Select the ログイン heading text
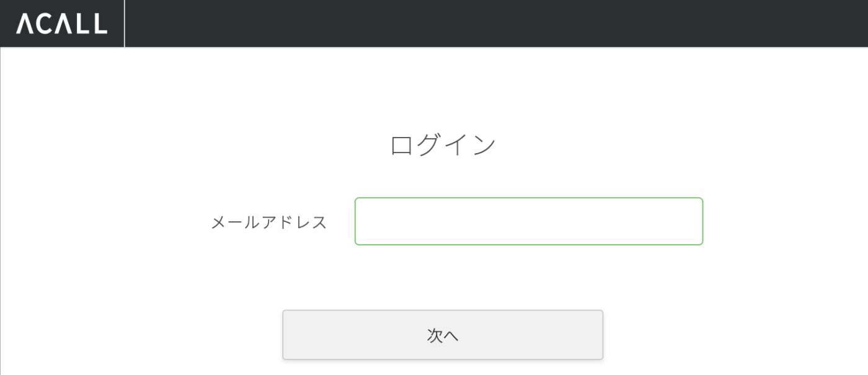The width and height of the screenshot is (868, 375). pos(443,145)
